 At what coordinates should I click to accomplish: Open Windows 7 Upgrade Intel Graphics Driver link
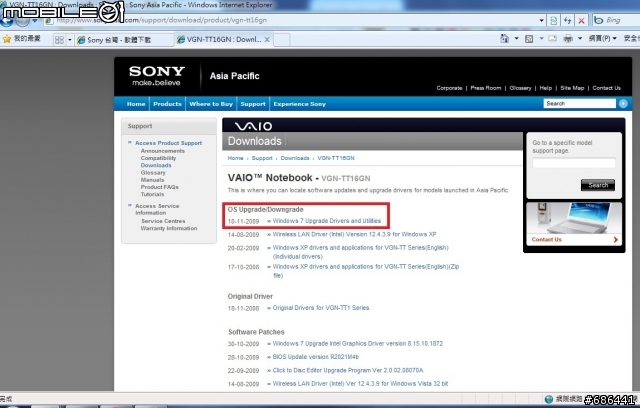click(358, 344)
